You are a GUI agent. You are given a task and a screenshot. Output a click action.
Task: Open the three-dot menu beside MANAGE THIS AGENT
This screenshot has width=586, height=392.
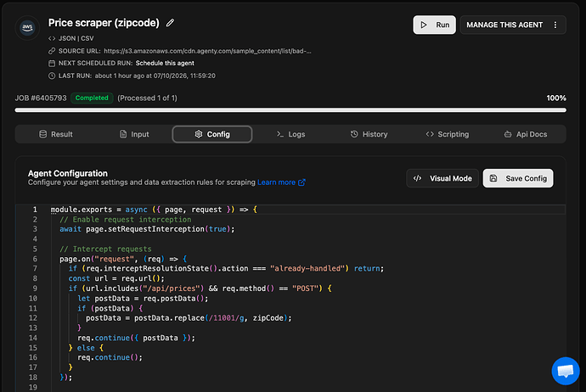coord(555,25)
